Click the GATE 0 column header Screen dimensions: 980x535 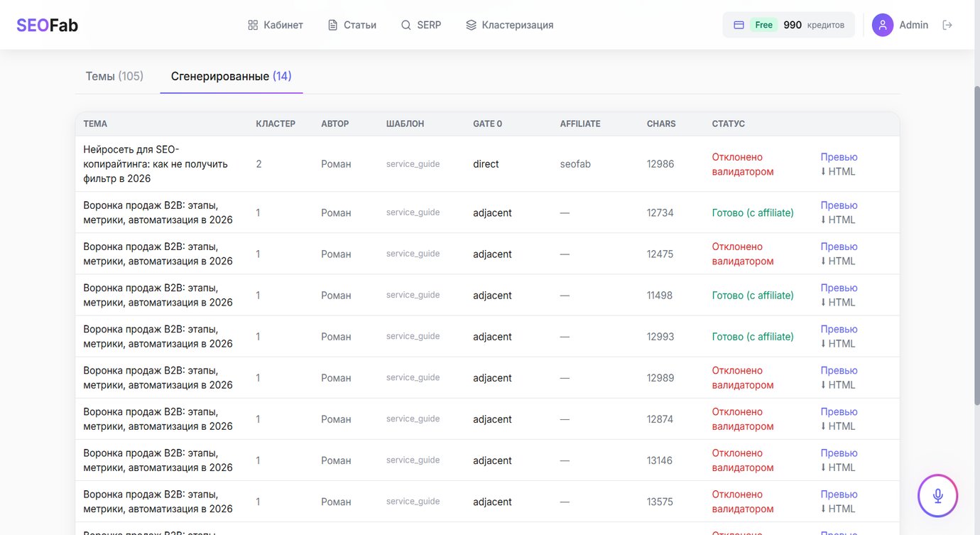click(487, 124)
